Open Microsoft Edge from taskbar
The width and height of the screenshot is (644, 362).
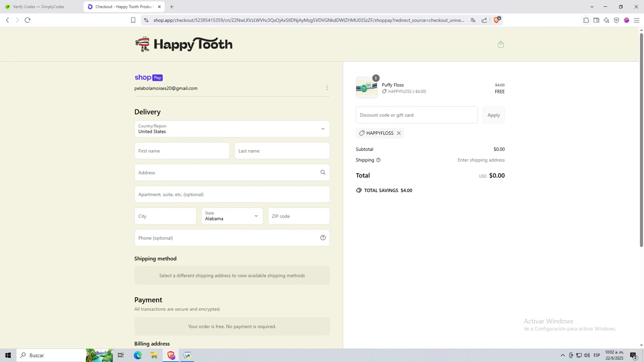click(x=137, y=355)
